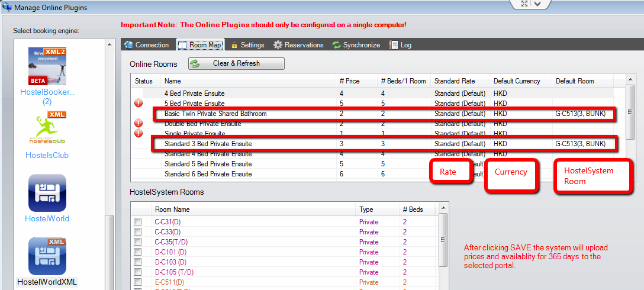The width and height of the screenshot is (644, 290).
Task: Click the error icon beside 5 Bed Private Ensuite
Action: pyautogui.click(x=139, y=103)
